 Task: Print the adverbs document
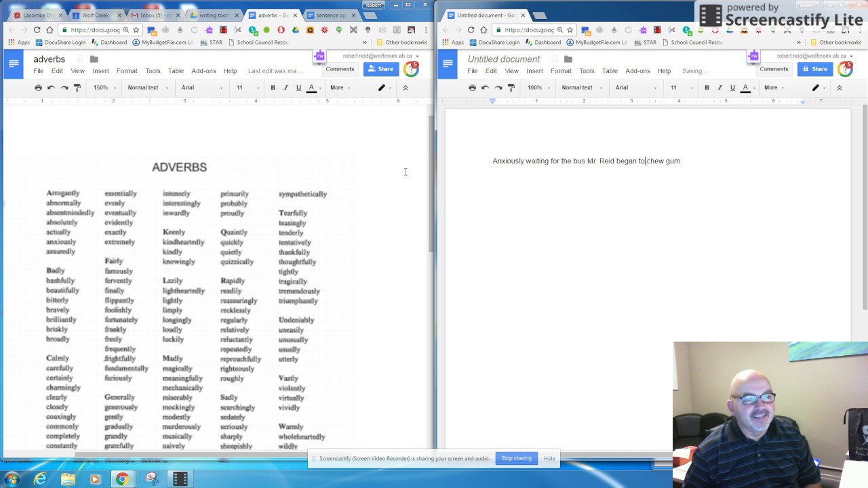38,87
